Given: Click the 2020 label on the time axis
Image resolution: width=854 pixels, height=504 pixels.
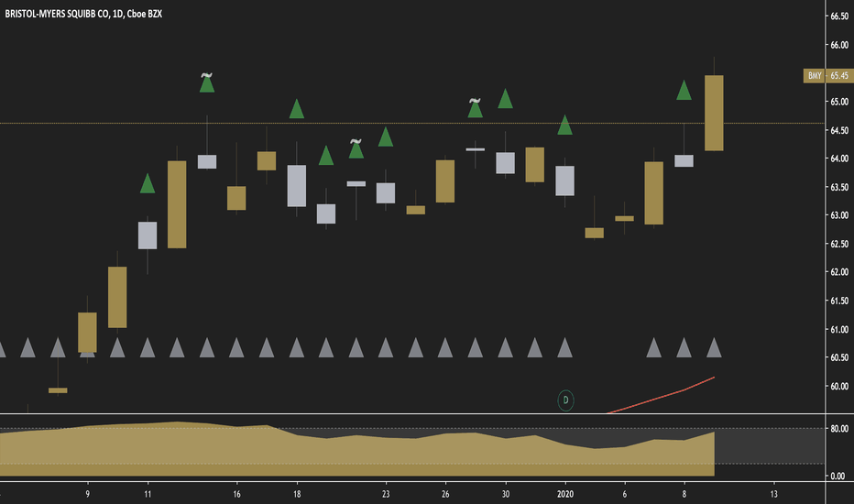Looking at the screenshot, I should [x=565, y=494].
